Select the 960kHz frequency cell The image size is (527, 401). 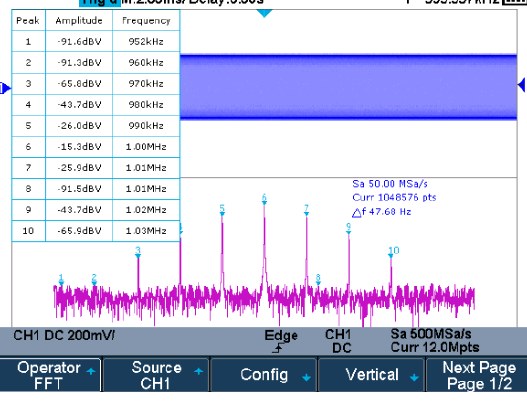146,63
